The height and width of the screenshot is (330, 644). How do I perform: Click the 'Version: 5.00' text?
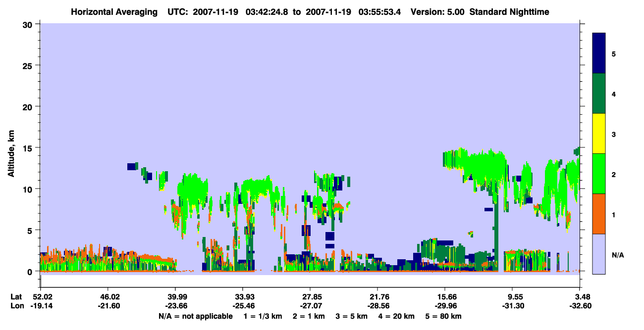pyautogui.click(x=437, y=12)
